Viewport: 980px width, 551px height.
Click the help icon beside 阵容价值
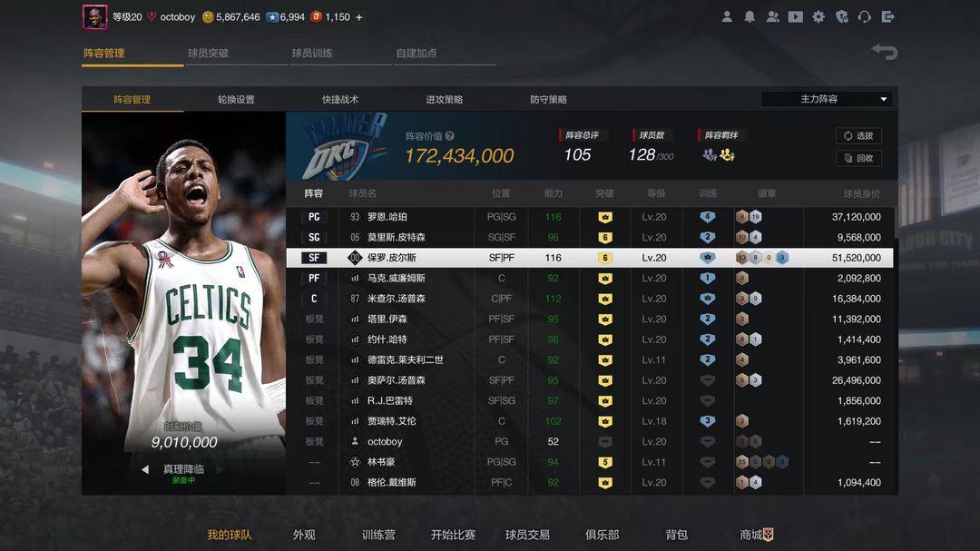(x=450, y=136)
